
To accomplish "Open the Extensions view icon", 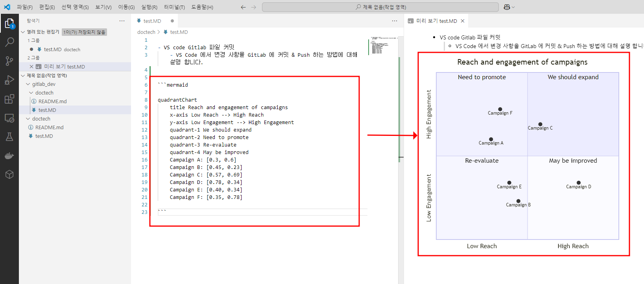I will point(9,99).
